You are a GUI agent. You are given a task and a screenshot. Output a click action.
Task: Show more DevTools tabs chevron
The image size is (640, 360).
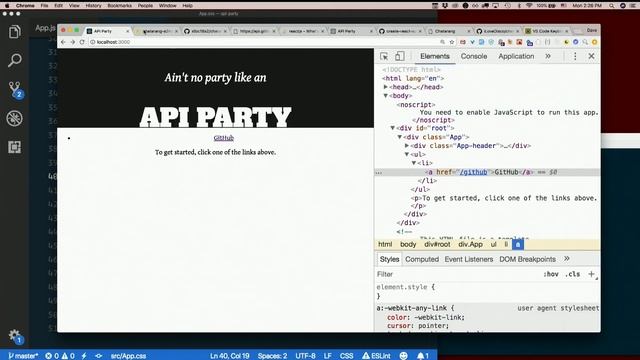coord(548,56)
